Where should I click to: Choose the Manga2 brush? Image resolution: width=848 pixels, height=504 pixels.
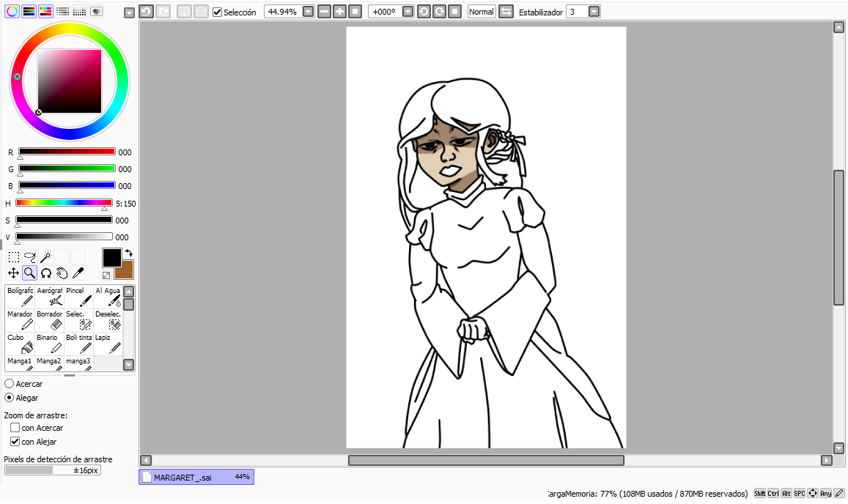(50, 363)
